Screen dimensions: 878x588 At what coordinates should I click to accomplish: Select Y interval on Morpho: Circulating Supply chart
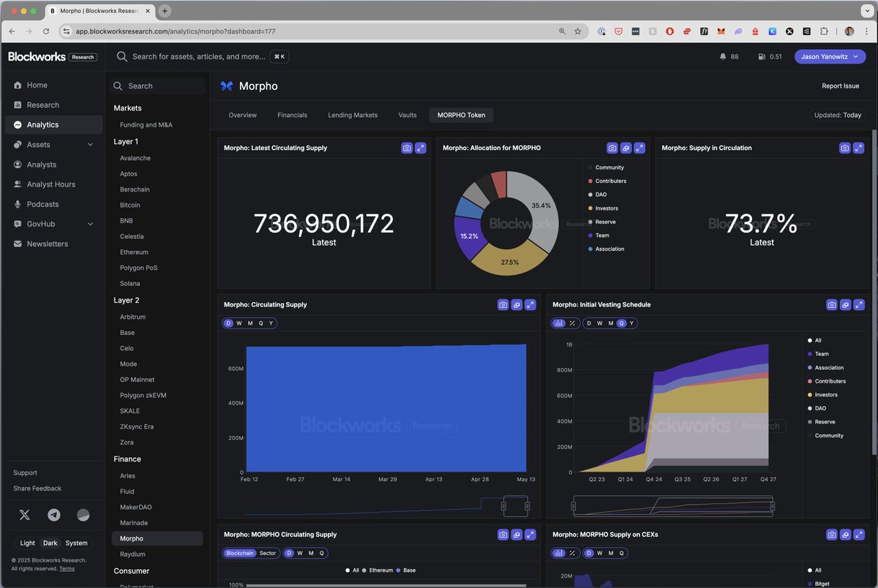click(x=271, y=323)
